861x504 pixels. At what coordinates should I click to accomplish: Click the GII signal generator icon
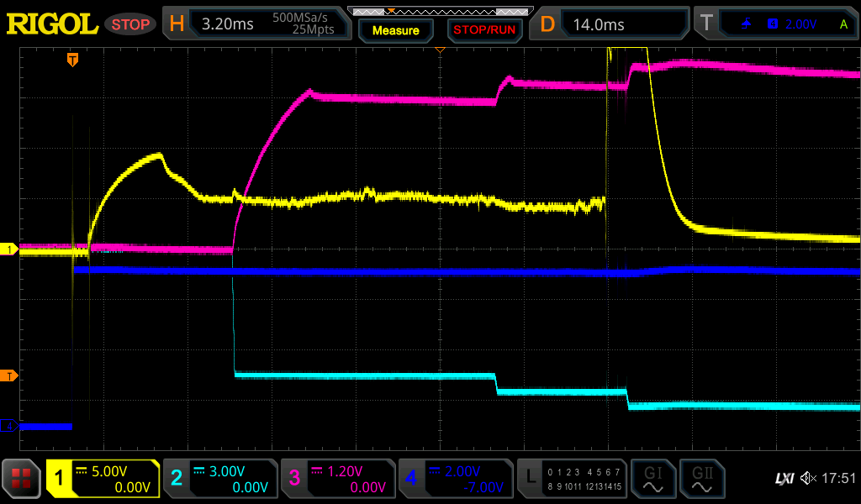coord(700,479)
